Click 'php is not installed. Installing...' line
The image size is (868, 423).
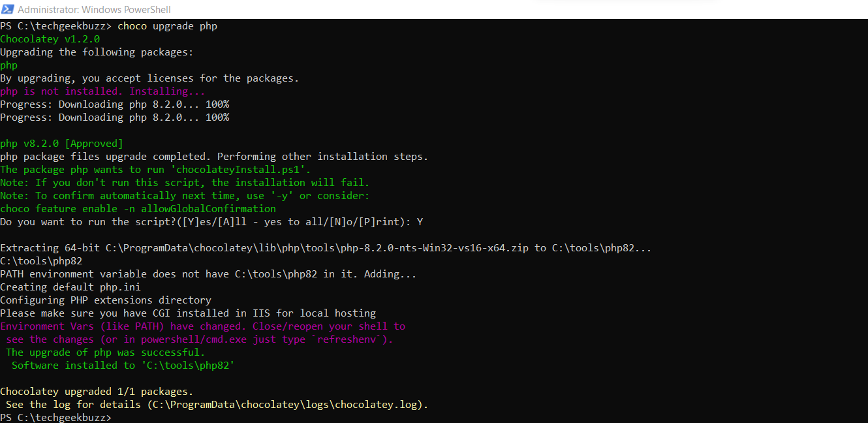(102, 91)
